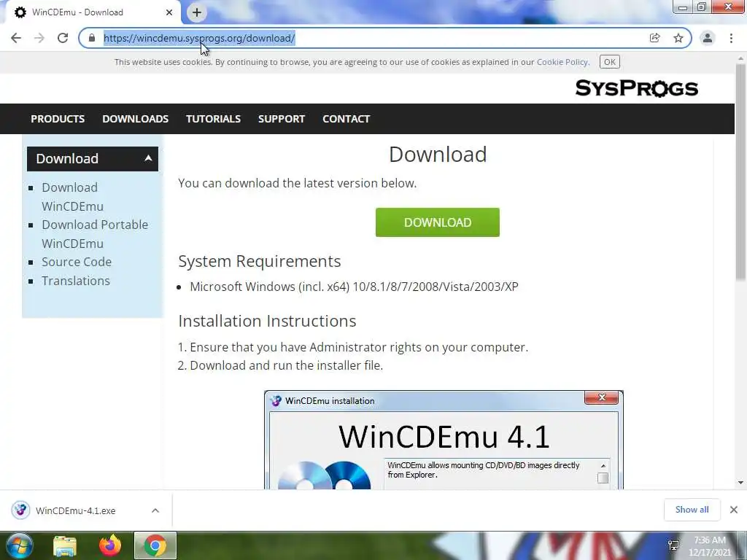Open the DOWNLOADS menu
Screen dimensions: 747x560
coord(135,119)
